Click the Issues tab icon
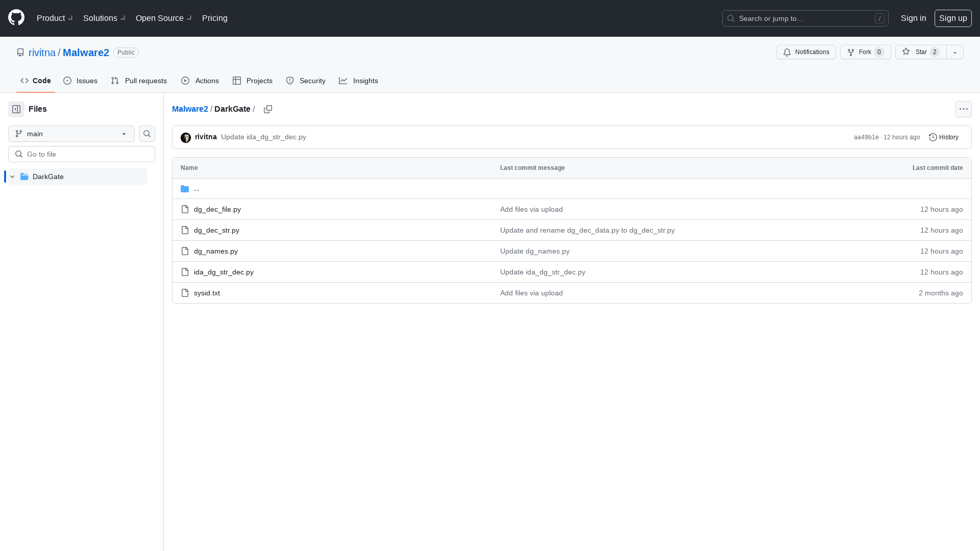980x551 pixels. pyautogui.click(x=68, y=81)
